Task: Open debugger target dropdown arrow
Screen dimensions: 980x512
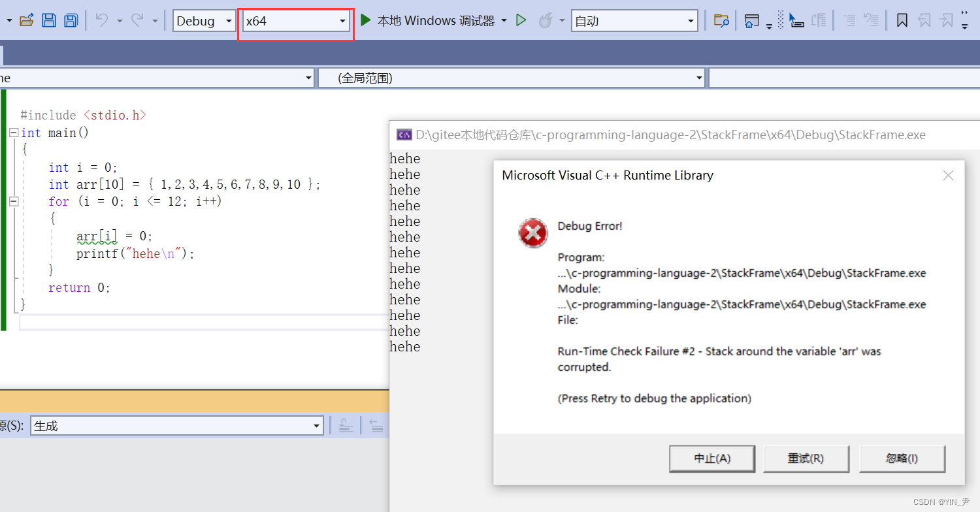Action: [504, 21]
